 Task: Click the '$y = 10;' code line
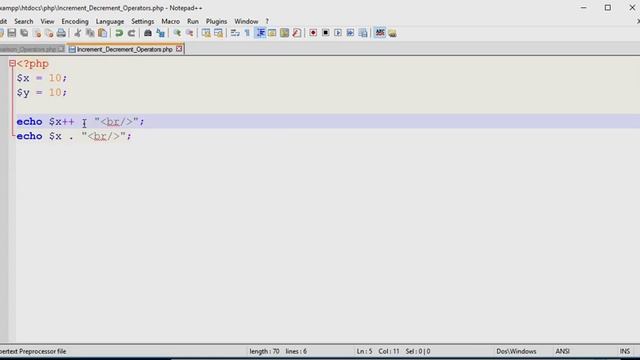(x=42, y=93)
